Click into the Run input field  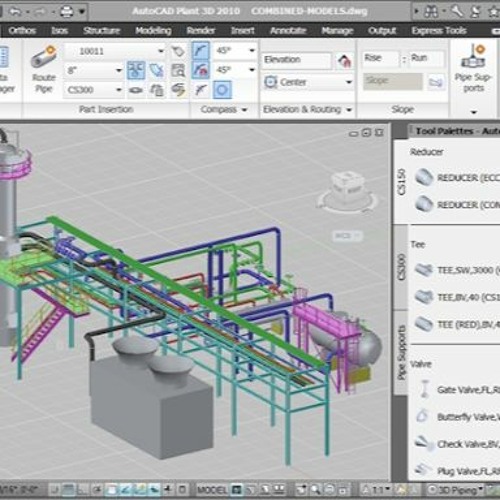[x=427, y=58]
